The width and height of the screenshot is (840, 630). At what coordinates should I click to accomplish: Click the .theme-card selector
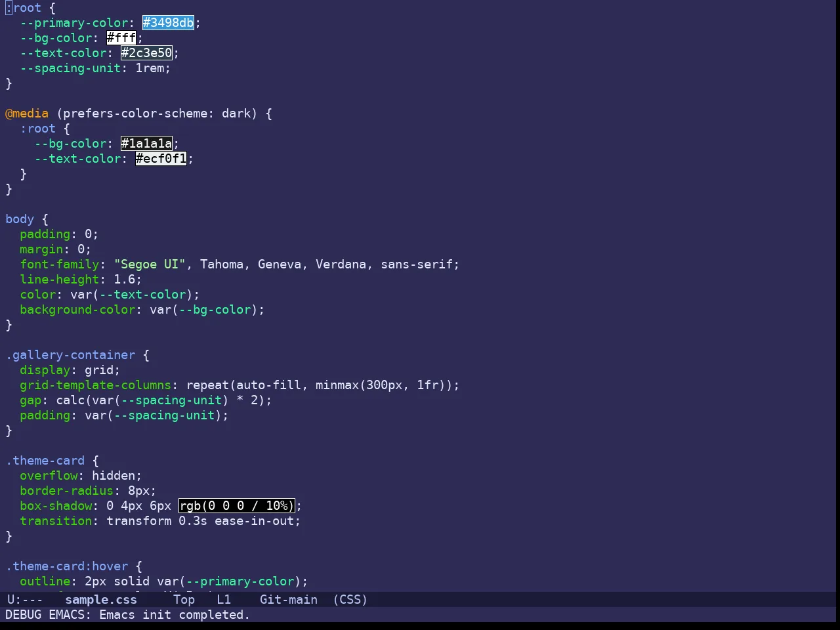pyautogui.click(x=45, y=461)
